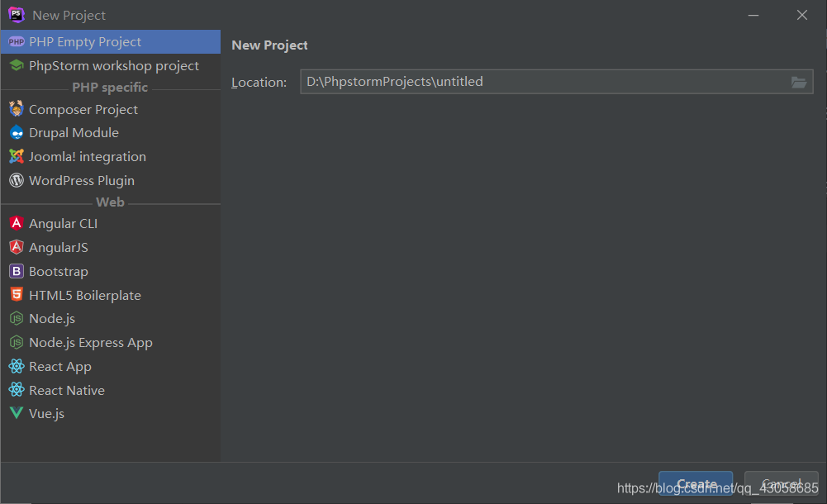
Task: Click the PhpStorm logo in title bar
Action: coord(17,15)
